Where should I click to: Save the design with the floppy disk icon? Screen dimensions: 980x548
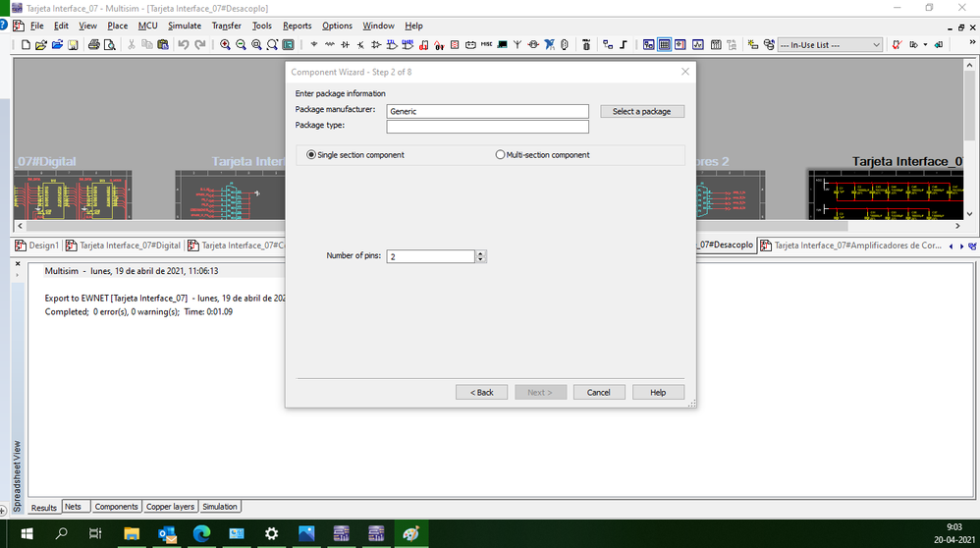coord(73,44)
